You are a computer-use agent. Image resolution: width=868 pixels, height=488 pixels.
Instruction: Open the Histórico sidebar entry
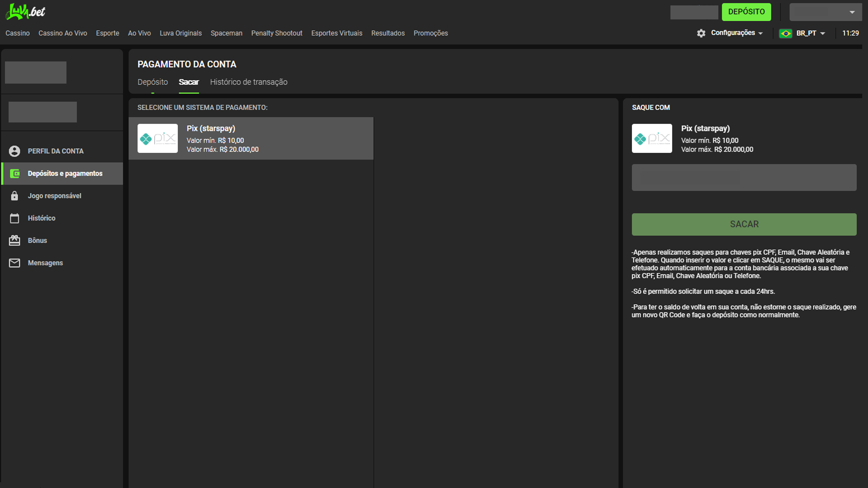coord(62,218)
